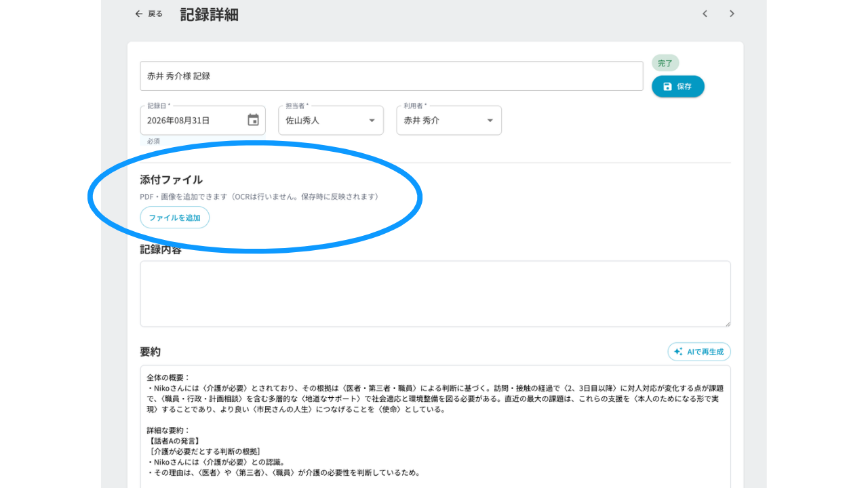Click the 記録内容 text area resize handle
Viewport: 868px width, 488px height.
pyautogui.click(x=727, y=323)
